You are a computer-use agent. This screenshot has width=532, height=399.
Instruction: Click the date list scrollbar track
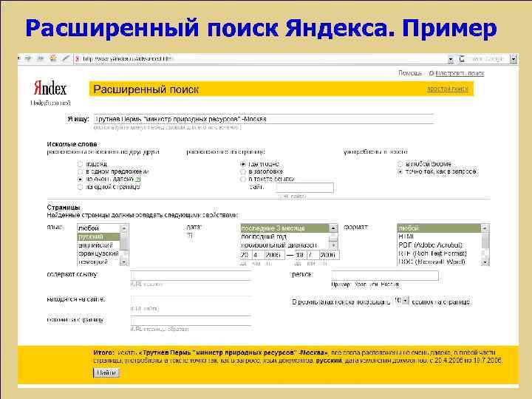(x=333, y=236)
